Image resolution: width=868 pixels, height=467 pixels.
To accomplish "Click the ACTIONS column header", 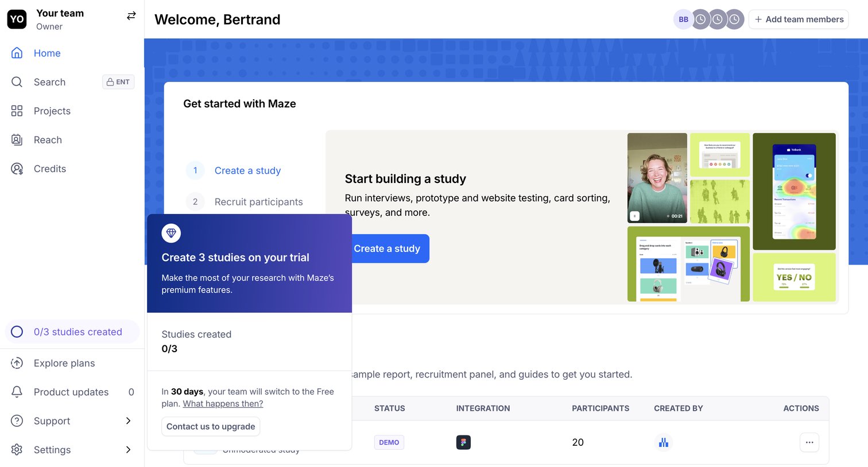I will 801,408.
